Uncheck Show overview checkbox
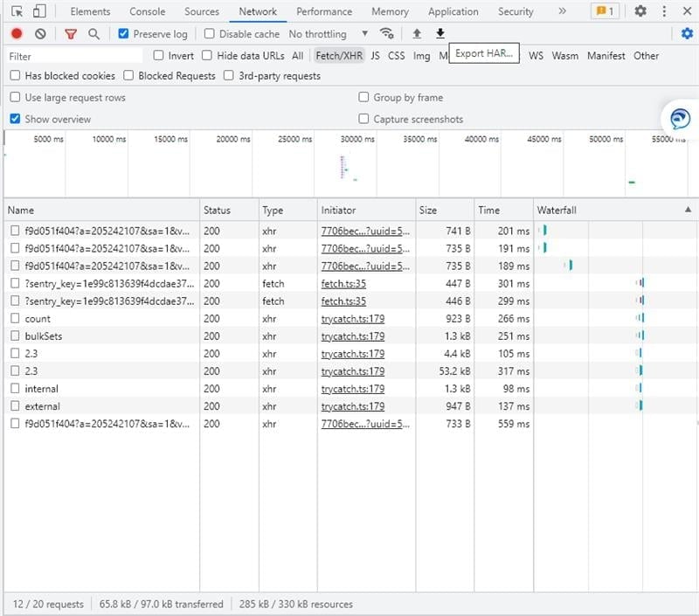The height and width of the screenshot is (616, 699). pyautogui.click(x=15, y=119)
